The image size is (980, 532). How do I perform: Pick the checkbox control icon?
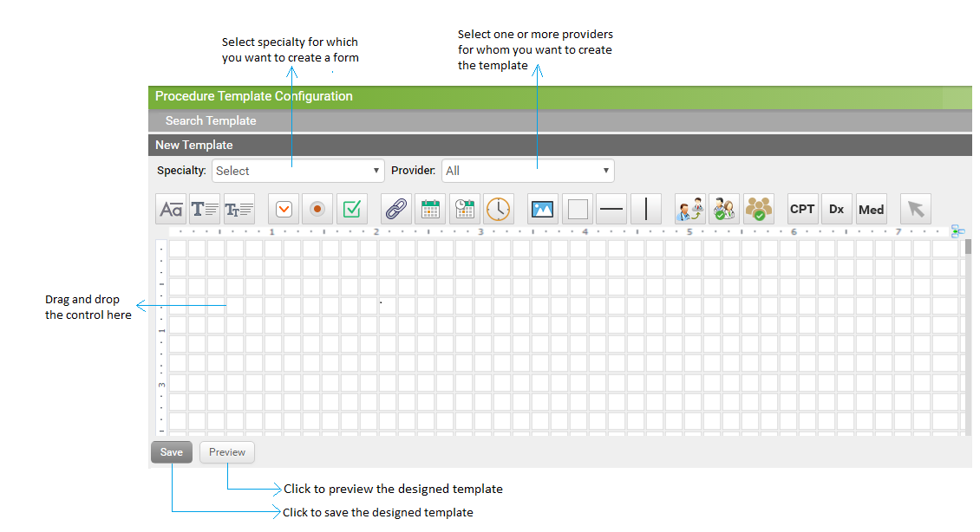[352, 209]
